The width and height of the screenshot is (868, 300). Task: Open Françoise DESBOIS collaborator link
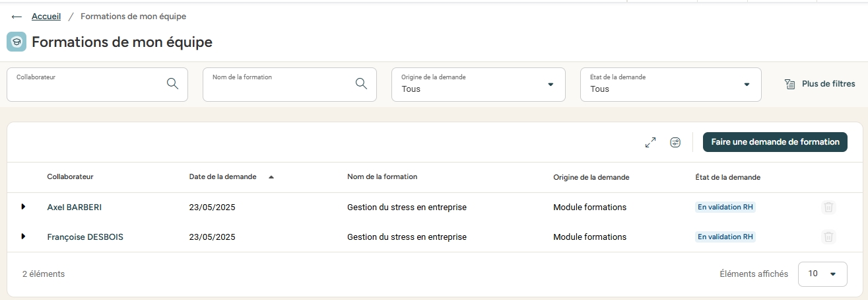click(x=85, y=237)
